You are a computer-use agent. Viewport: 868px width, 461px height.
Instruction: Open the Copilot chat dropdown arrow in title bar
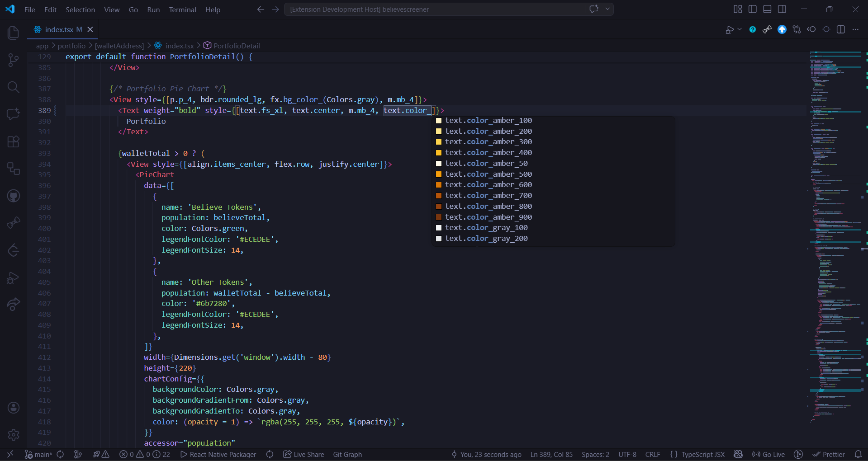(607, 9)
